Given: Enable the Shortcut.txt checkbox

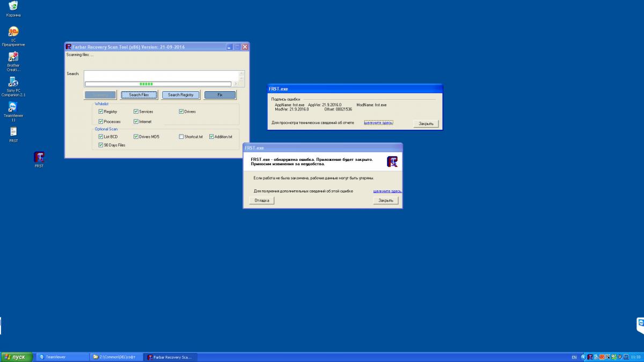Looking at the screenshot, I should 181,137.
